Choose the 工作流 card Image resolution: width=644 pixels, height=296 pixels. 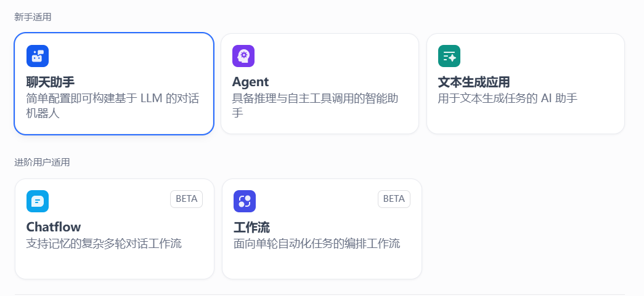[x=322, y=228]
